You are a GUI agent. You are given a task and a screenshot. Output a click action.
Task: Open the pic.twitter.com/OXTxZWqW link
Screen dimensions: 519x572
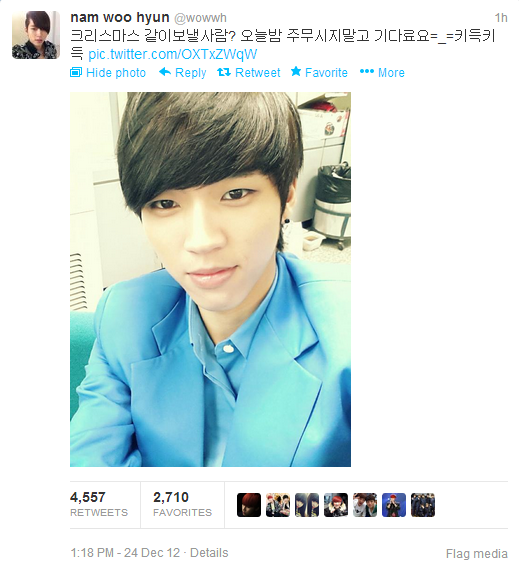[x=173, y=54]
